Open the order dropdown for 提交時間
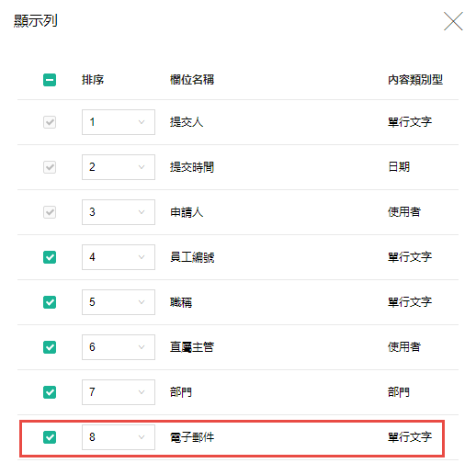The width and height of the screenshot is (476, 463). [x=119, y=167]
